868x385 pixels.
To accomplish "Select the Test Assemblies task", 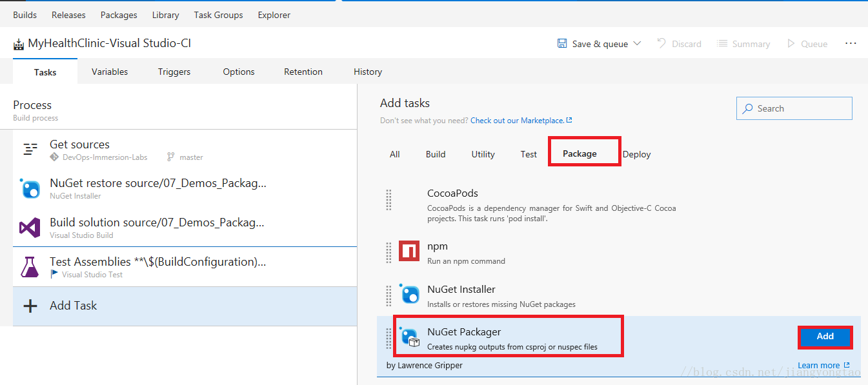I will point(185,267).
